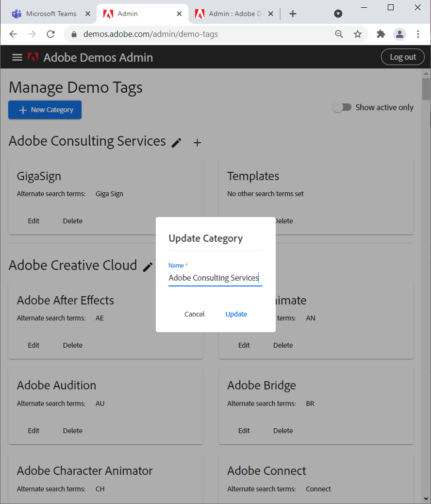Close the active Admin tab
The image size is (431, 504).
(x=180, y=14)
